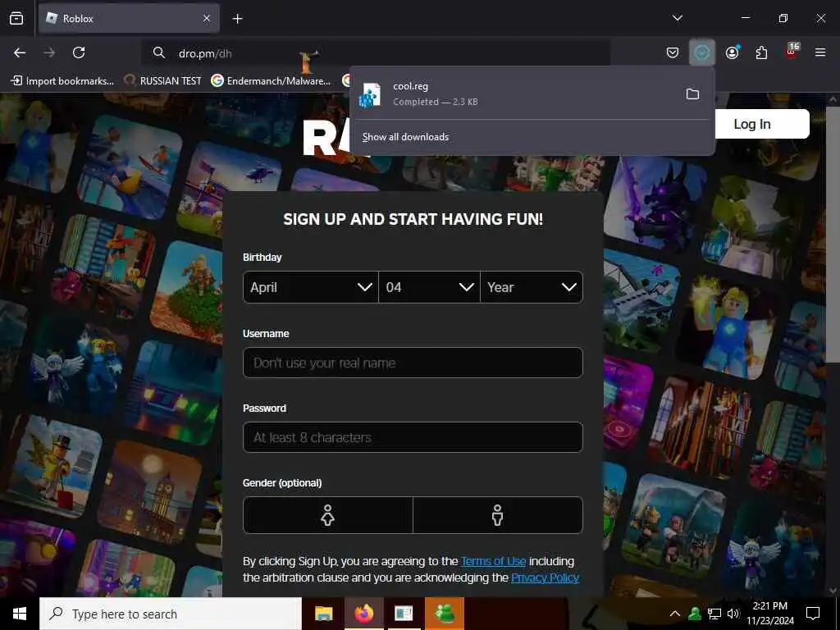Select the female gender option

[328, 515]
